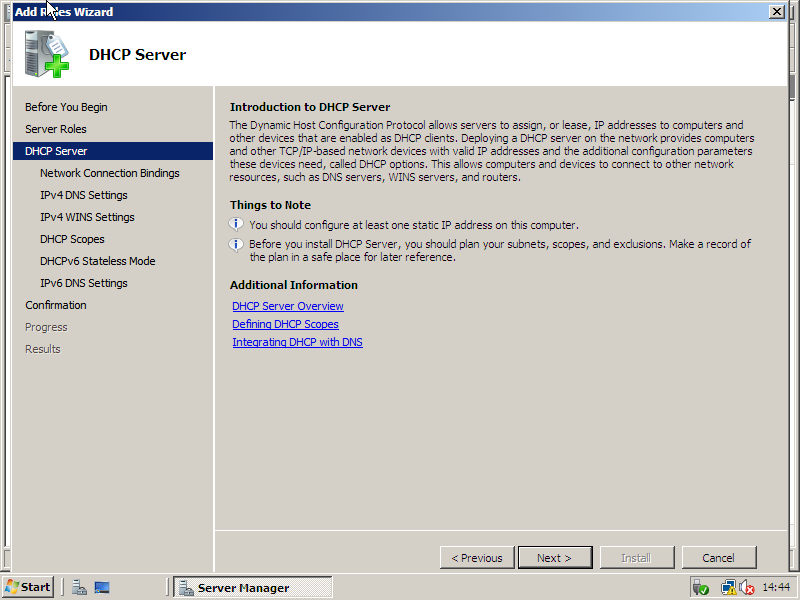Screen dimensions: 800x600
Task: Select the Server Roles step
Action: pyautogui.click(x=55, y=129)
